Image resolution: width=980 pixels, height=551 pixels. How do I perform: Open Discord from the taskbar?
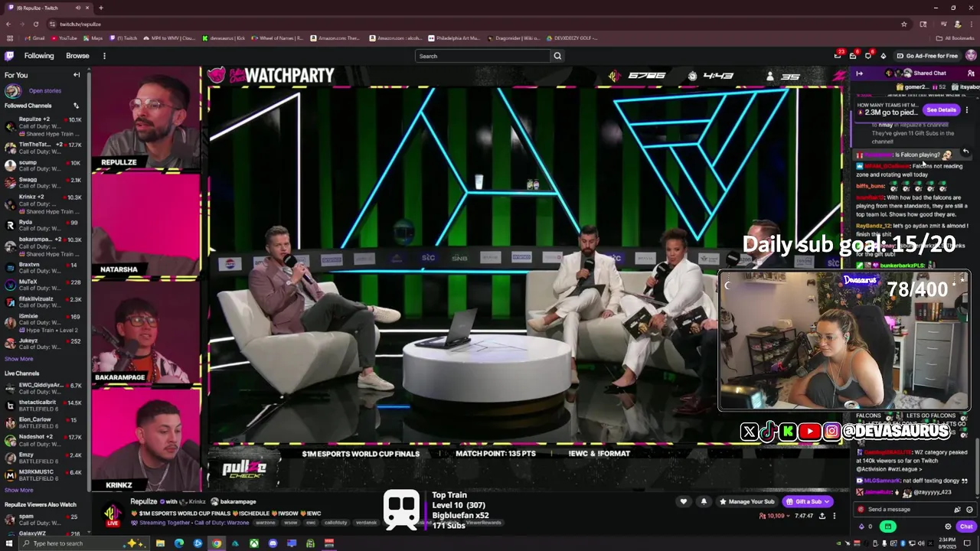[273, 543]
